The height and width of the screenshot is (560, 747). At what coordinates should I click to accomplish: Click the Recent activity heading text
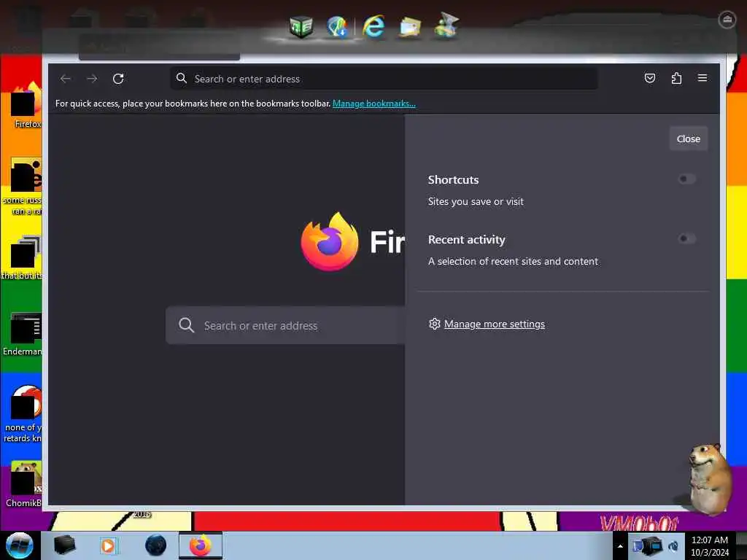click(466, 239)
